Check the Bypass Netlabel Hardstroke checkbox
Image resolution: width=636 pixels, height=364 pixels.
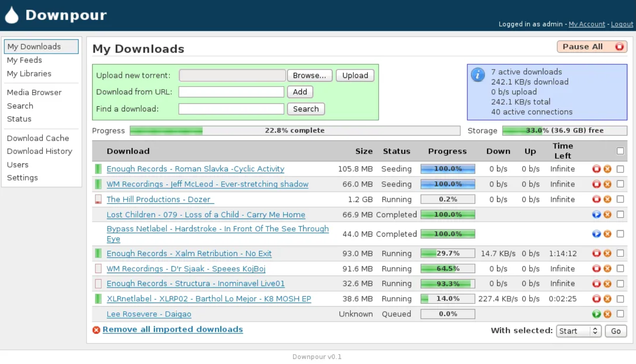click(620, 234)
